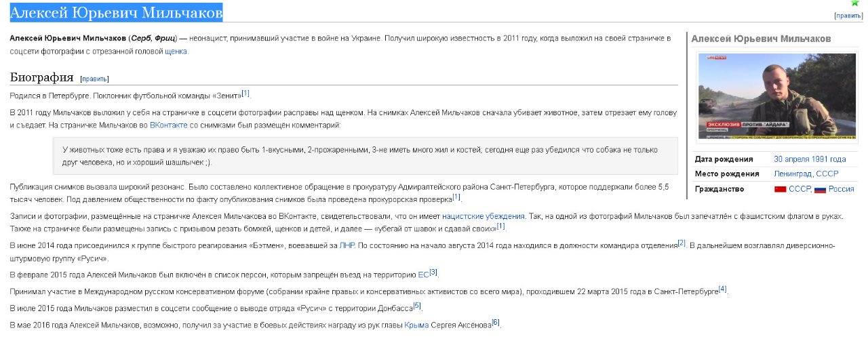Screen dimensions: 868x345
Task: Click footnote reference [5]
Action: click(417, 306)
